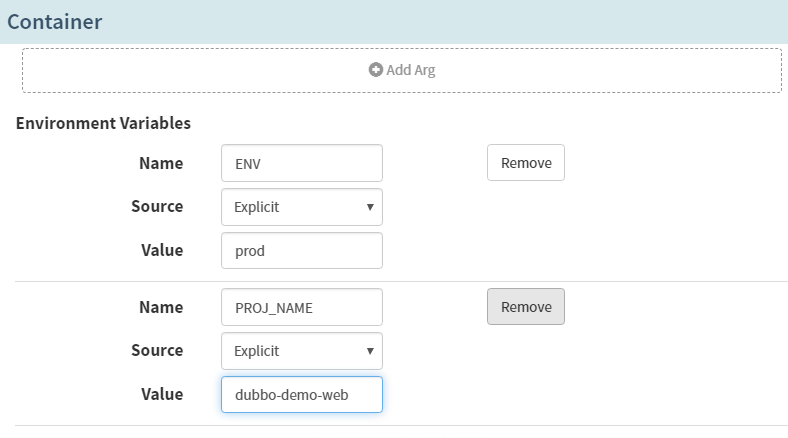
Task: Focus the Name field containing PROJ_NAME
Action: tap(301, 307)
